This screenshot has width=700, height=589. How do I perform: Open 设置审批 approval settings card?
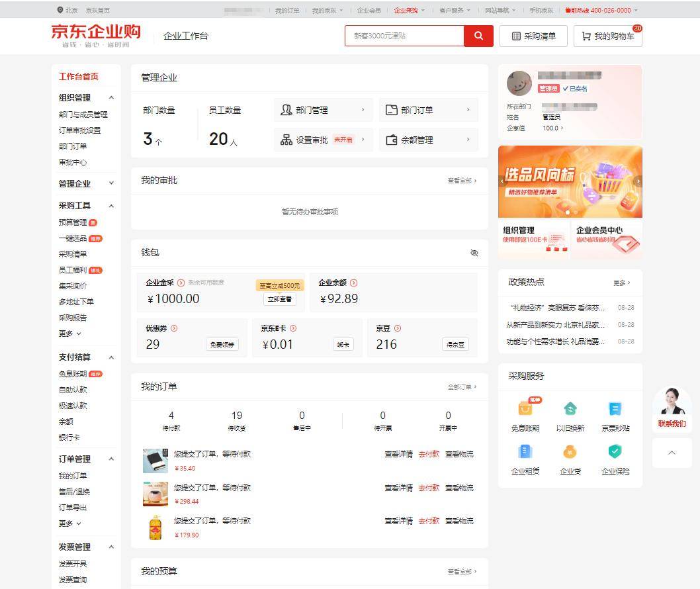coord(323,140)
